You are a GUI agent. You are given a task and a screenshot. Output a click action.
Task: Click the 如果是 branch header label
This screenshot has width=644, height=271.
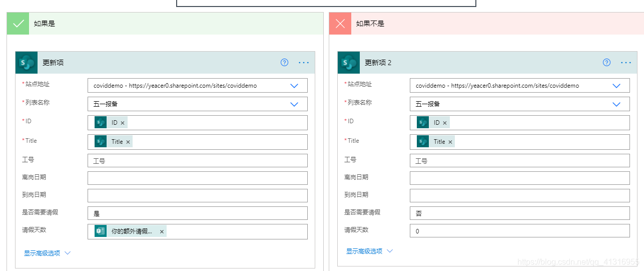click(45, 24)
